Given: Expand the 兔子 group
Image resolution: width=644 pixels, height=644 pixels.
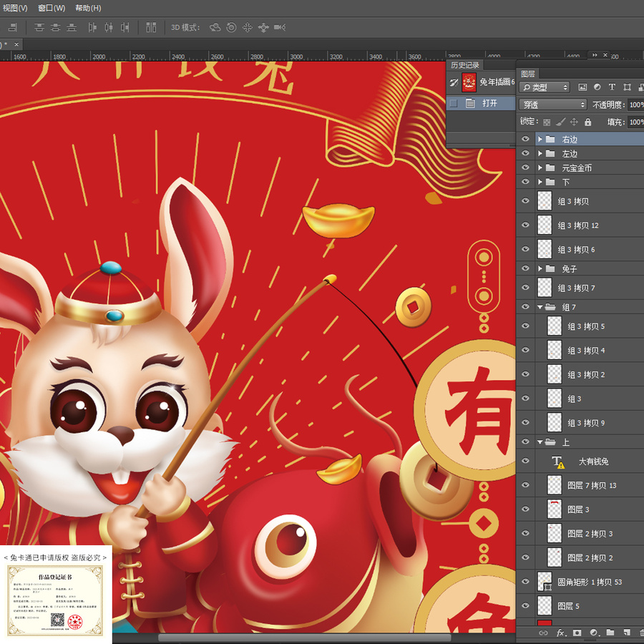Looking at the screenshot, I should 540,268.
